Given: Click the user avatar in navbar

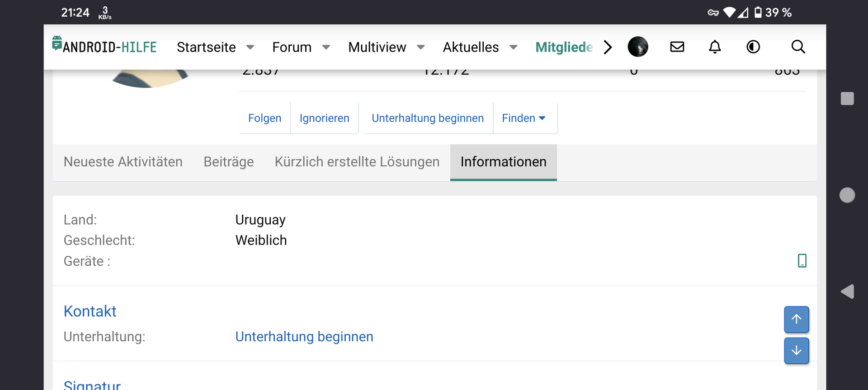Looking at the screenshot, I should pyautogui.click(x=638, y=47).
